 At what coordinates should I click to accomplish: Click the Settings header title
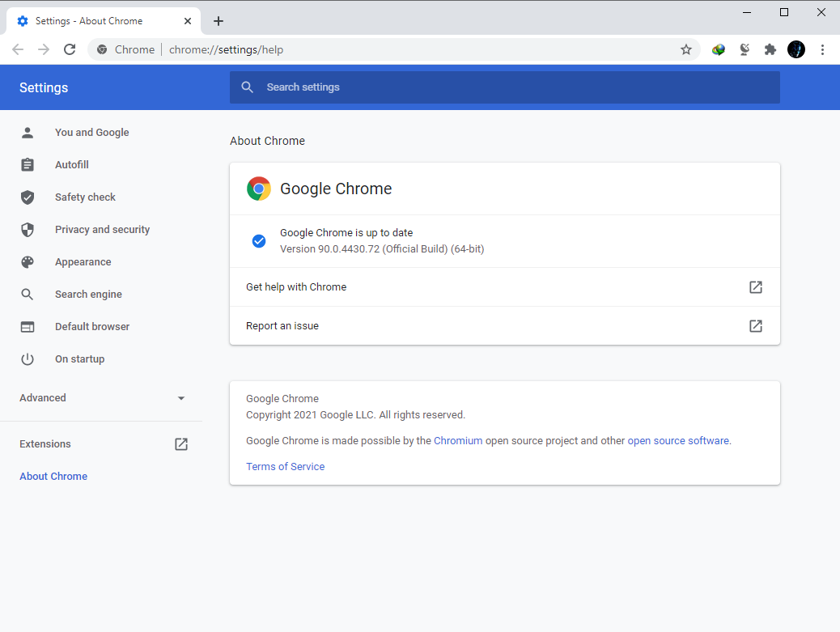(44, 88)
